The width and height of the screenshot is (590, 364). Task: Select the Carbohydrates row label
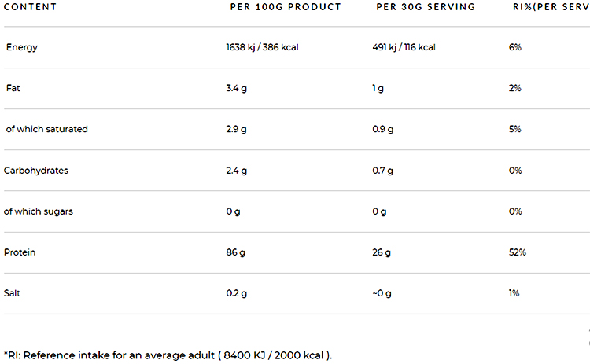pos(35,170)
